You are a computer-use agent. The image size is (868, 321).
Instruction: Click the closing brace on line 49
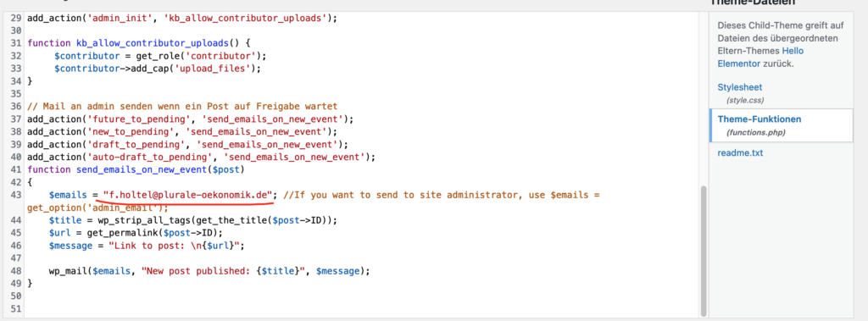point(30,284)
